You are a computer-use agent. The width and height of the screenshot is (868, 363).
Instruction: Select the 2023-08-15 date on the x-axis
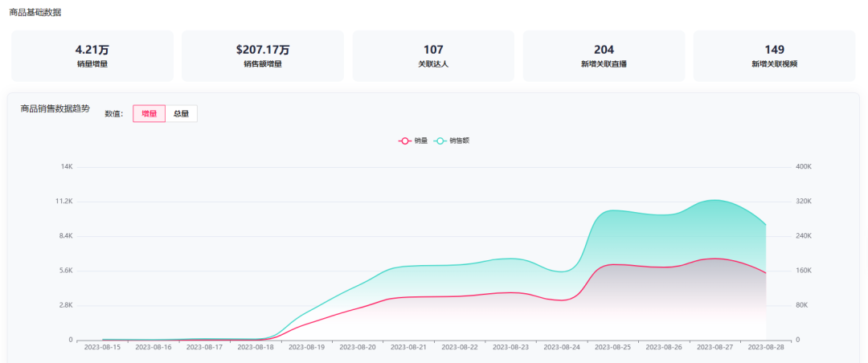[x=102, y=347]
